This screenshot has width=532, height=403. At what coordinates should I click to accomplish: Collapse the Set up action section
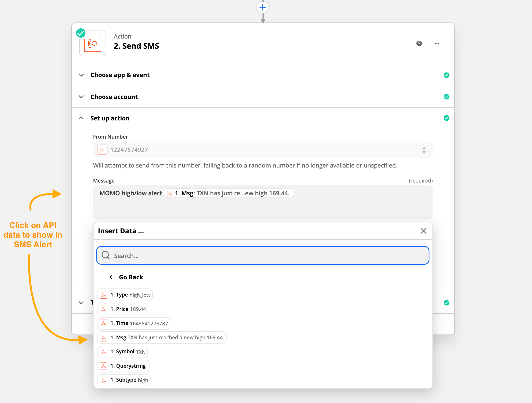click(110, 118)
